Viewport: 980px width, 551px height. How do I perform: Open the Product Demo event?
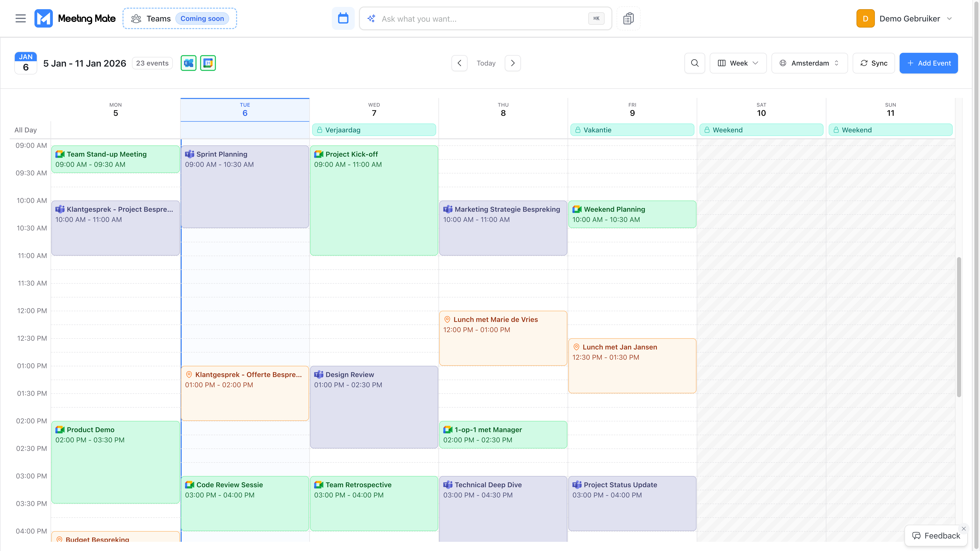point(116,462)
